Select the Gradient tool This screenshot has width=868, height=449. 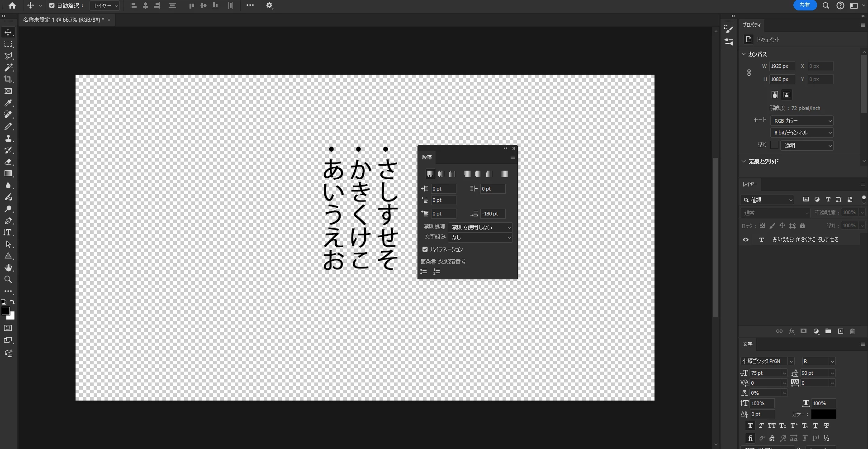[8, 174]
